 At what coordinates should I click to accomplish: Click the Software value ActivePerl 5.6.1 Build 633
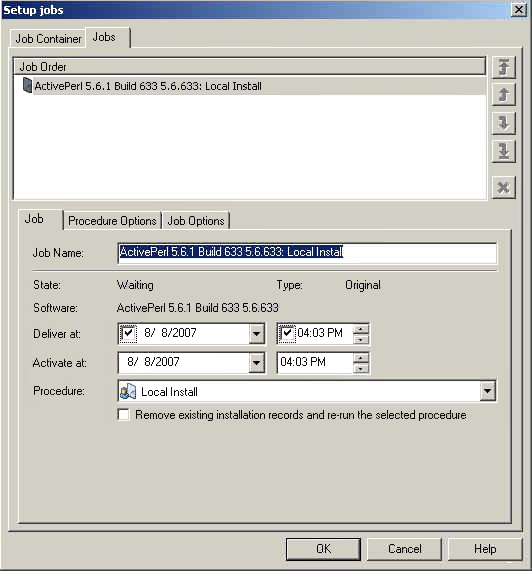(197, 308)
